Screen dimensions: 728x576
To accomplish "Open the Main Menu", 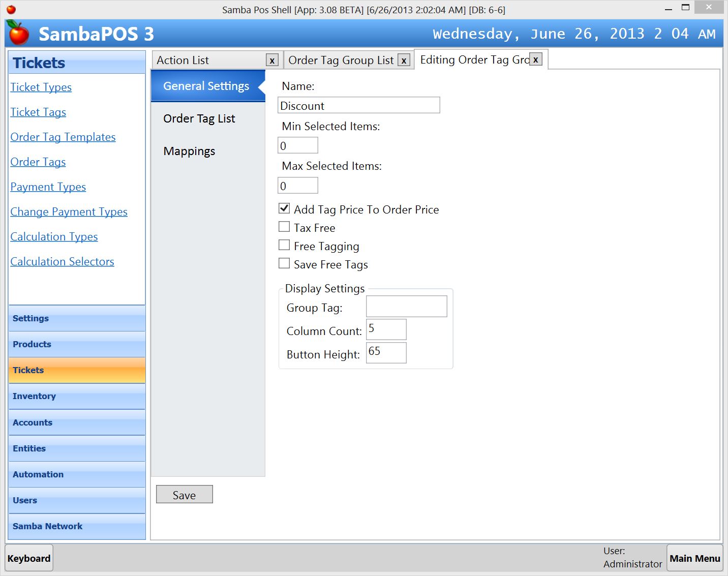I will [x=694, y=557].
